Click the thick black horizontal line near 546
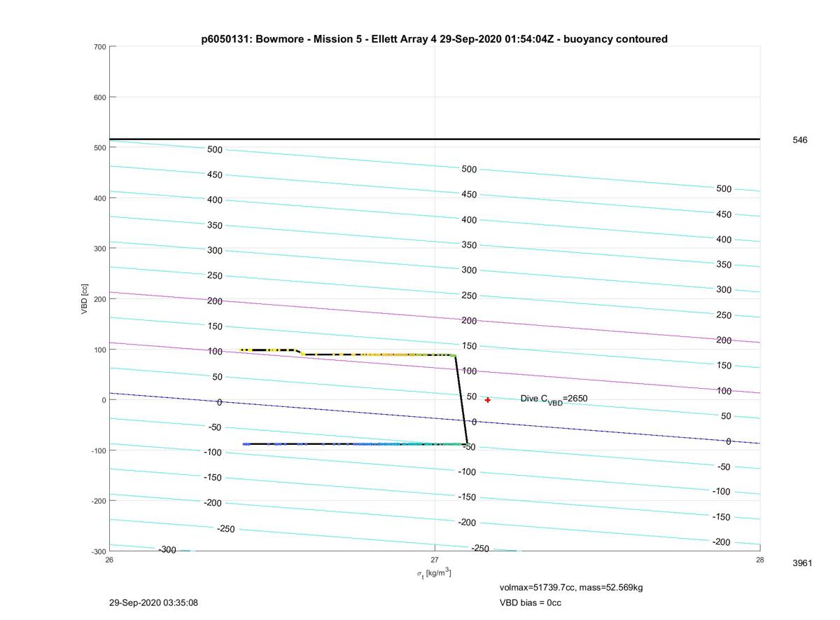This screenshot has width=840, height=620. 434,139
